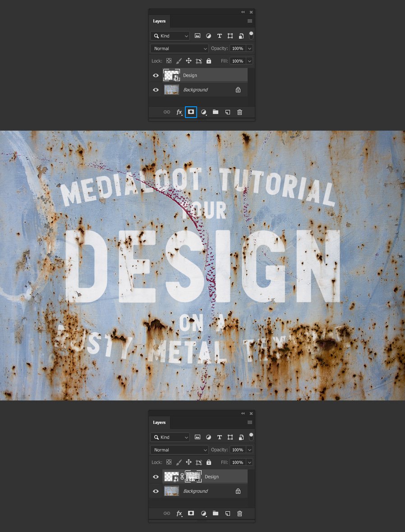Create a new group in the bottom Layers panel

point(216,514)
